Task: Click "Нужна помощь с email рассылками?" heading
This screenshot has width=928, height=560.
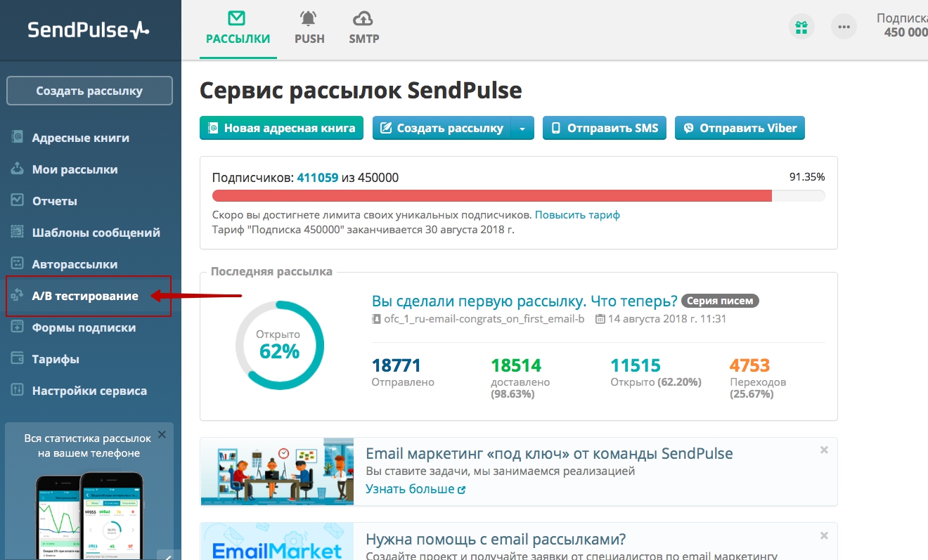Action: click(496, 540)
